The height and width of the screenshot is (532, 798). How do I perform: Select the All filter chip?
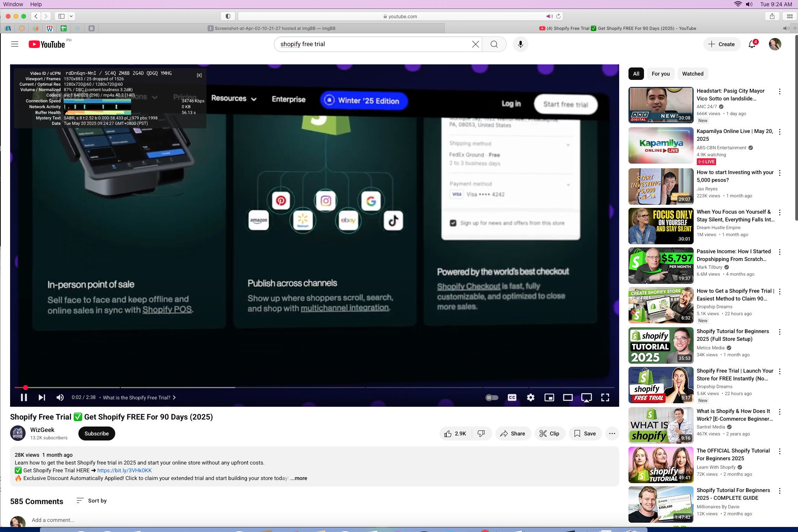click(636, 74)
